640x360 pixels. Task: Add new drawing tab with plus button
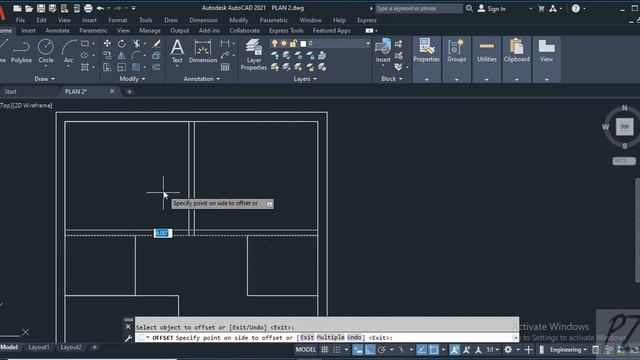coord(129,92)
